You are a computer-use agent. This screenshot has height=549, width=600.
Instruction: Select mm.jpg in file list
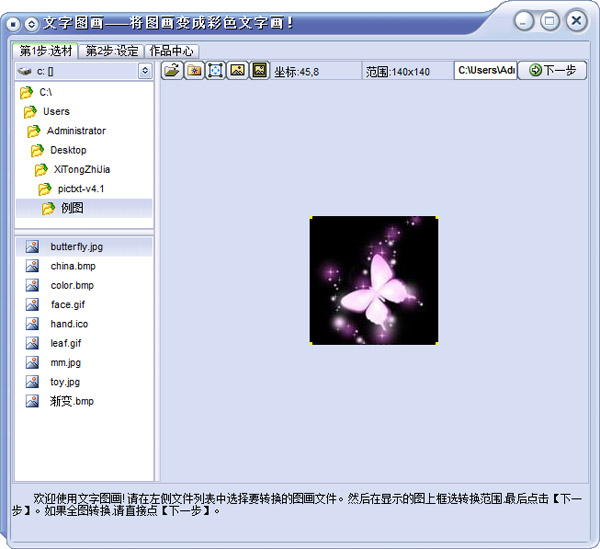coord(84,362)
